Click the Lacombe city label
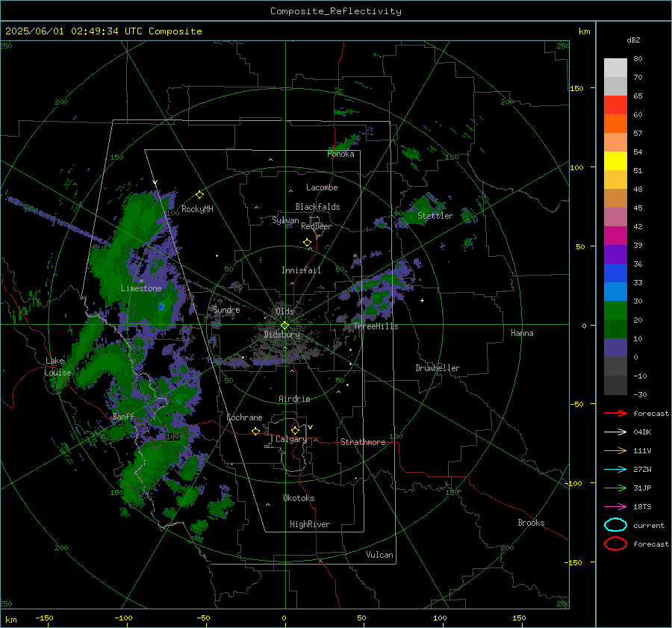This screenshot has height=628, width=672. click(x=322, y=187)
